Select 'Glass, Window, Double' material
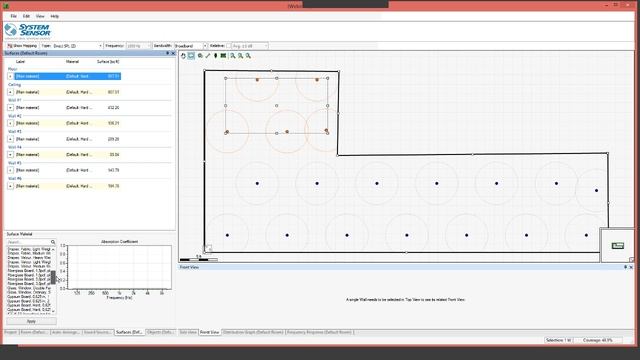This screenshot has width=640, height=360. point(29,288)
